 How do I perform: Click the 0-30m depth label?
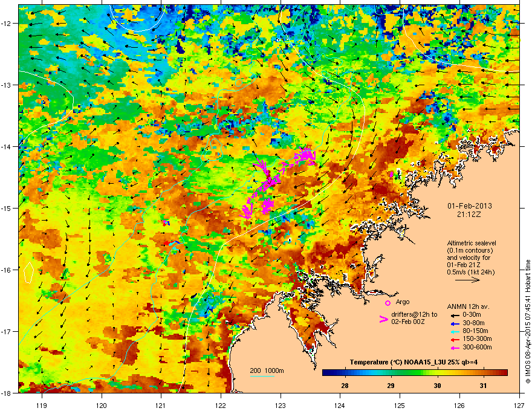coord(472,315)
